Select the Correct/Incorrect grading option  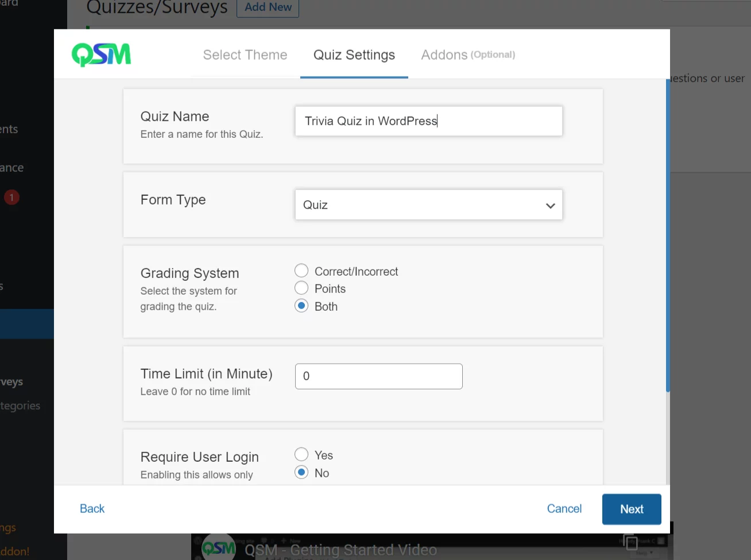pos(301,271)
